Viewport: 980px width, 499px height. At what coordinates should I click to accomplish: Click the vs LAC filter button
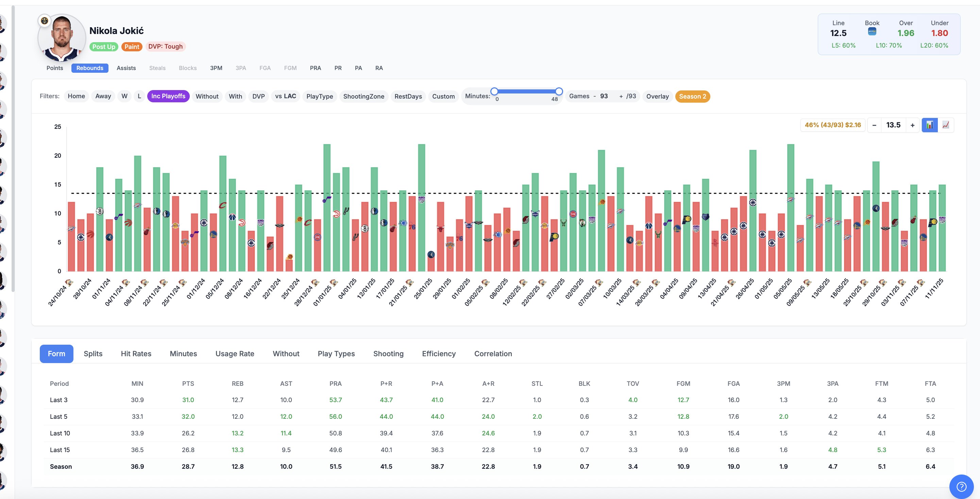click(285, 96)
